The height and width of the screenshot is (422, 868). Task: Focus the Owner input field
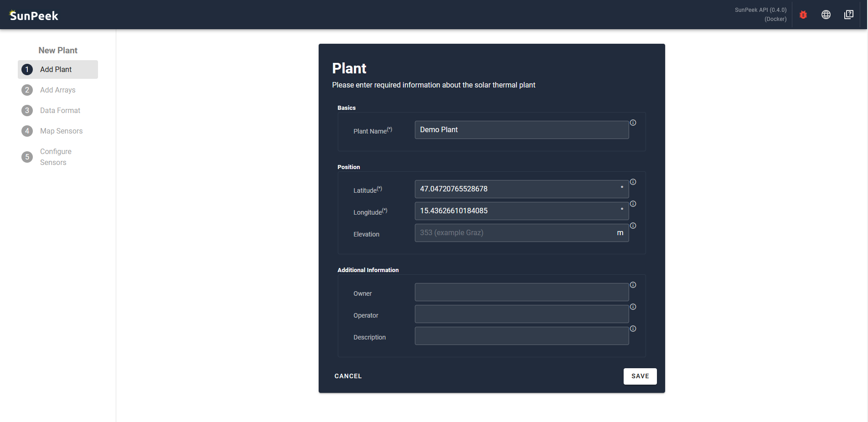coord(522,292)
